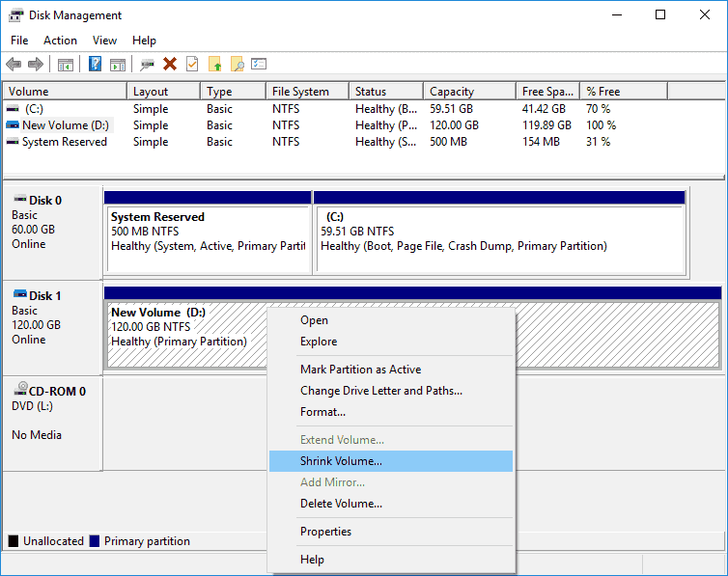
Task: Select the (C:) partition block on Disk 0
Action: (499, 238)
